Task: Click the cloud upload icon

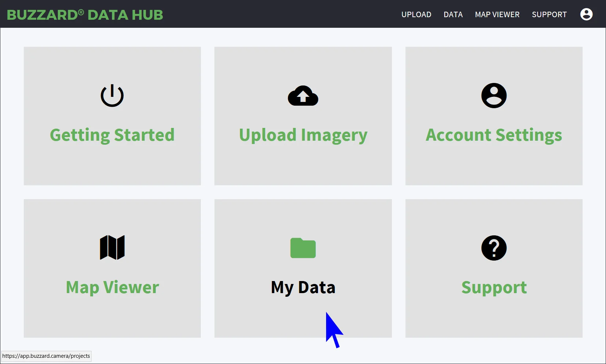Action: (x=303, y=96)
